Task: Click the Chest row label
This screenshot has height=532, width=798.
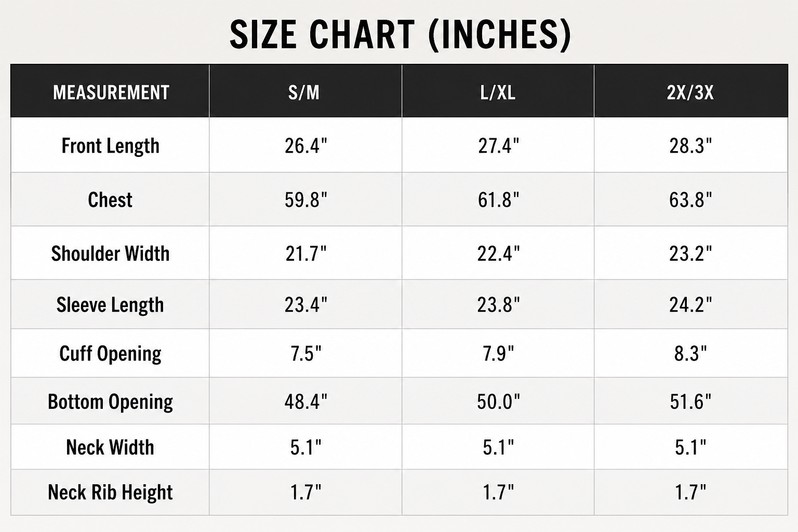Action: tap(110, 199)
